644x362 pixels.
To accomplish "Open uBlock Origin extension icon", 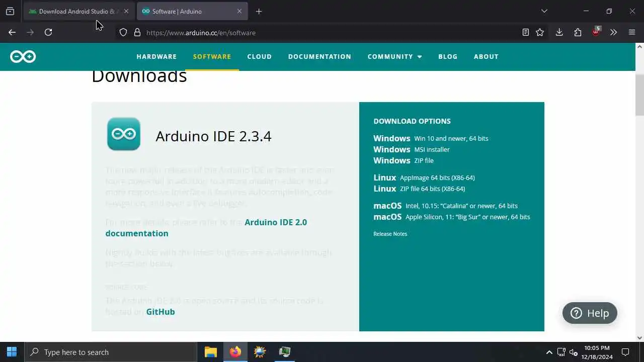I will pyautogui.click(x=596, y=31).
